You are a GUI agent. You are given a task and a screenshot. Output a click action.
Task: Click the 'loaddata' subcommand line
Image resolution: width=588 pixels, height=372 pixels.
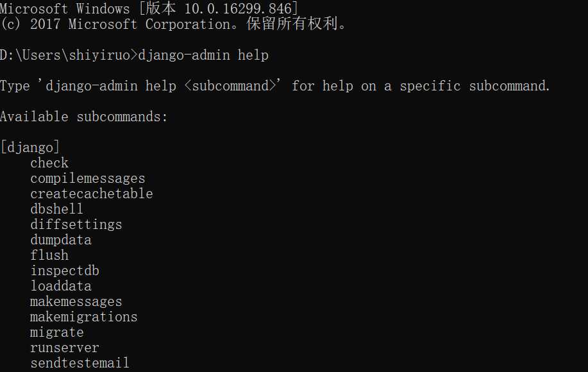[x=61, y=286]
